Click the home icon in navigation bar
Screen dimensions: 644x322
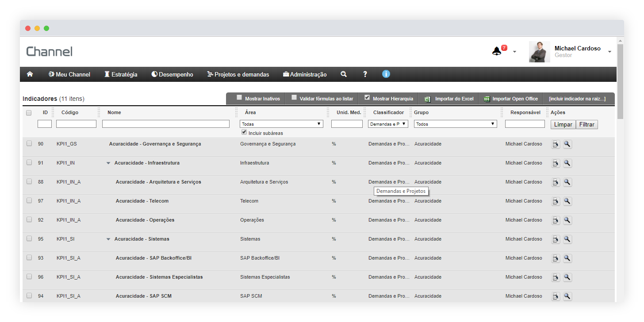30,74
